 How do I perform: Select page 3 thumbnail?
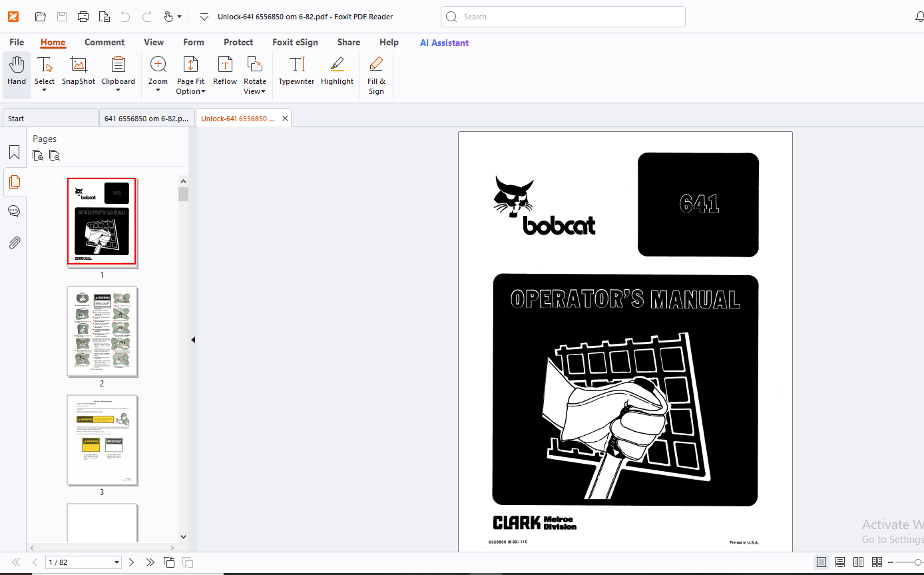coord(102,440)
